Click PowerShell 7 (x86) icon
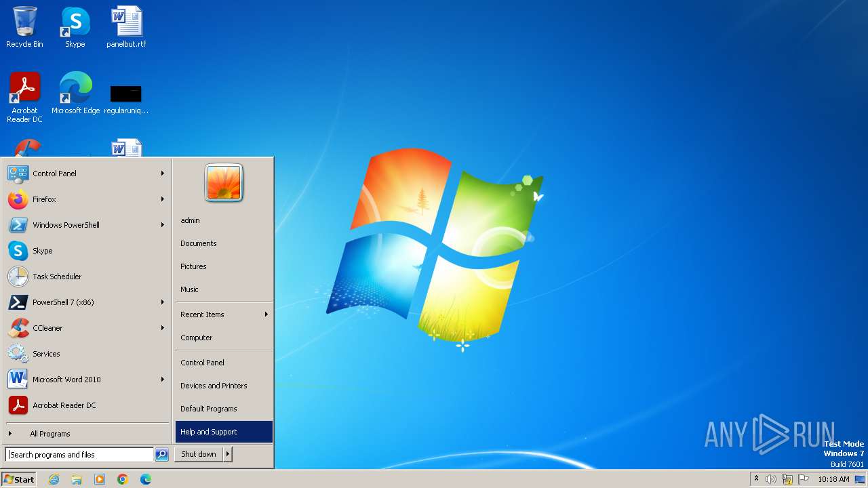This screenshot has width=868, height=488. click(x=18, y=302)
